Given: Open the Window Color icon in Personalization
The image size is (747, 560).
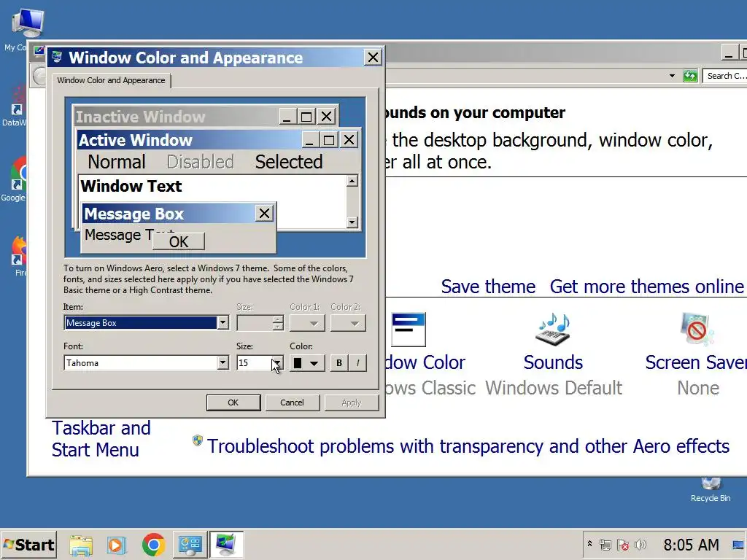Looking at the screenshot, I should (409, 330).
